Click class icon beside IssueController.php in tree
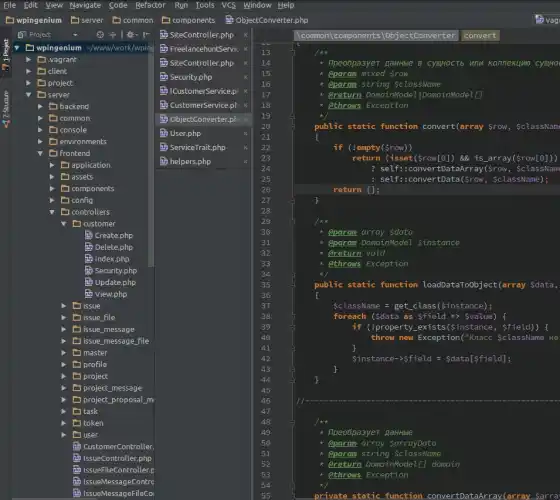Viewport: 560px width, 500px height. [77, 458]
